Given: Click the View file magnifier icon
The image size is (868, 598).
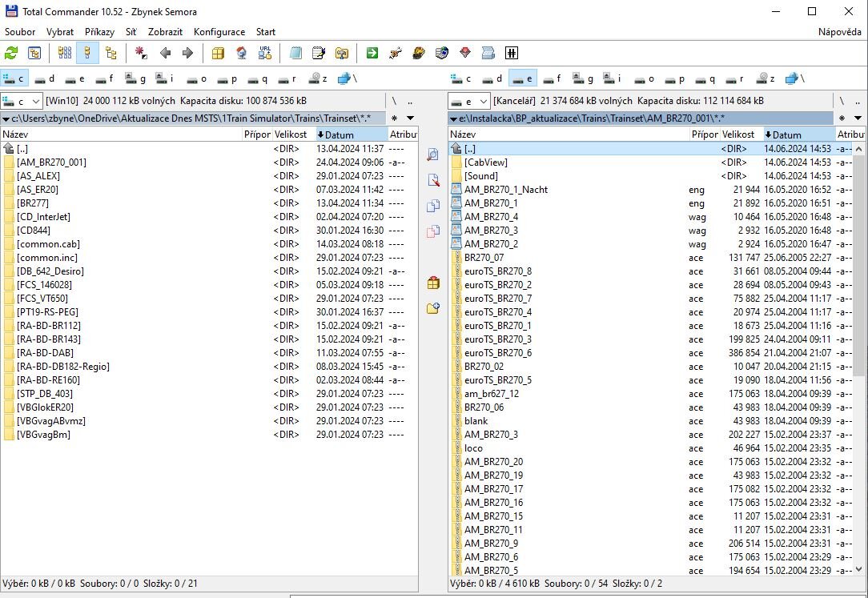Looking at the screenshot, I should [x=433, y=155].
